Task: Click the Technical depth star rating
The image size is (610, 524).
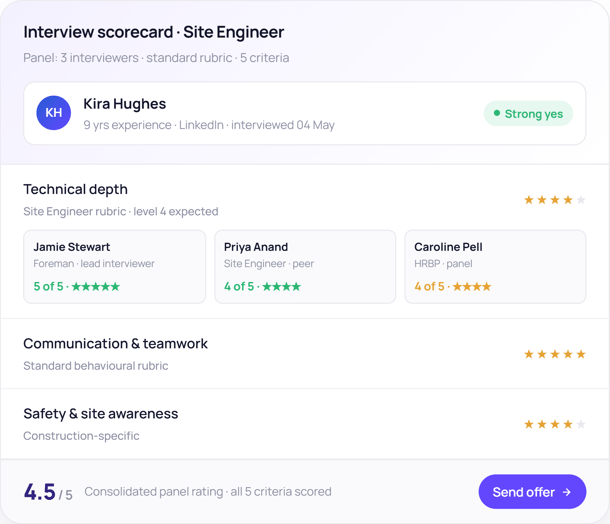Action: 555,200
